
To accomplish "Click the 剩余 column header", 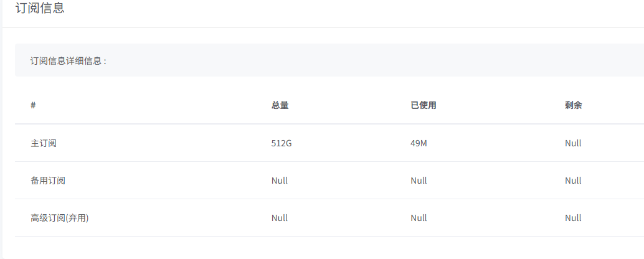I will tap(573, 105).
